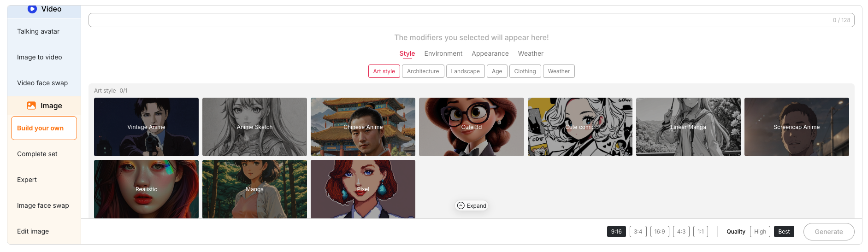The image size is (868, 252).
Task: Click the Generate button
Action: click(828, 232)
